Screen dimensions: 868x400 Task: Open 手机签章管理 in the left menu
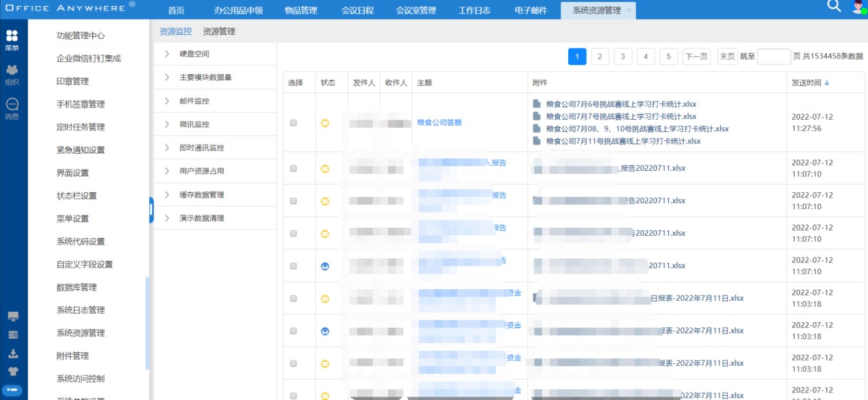point(80,105)
